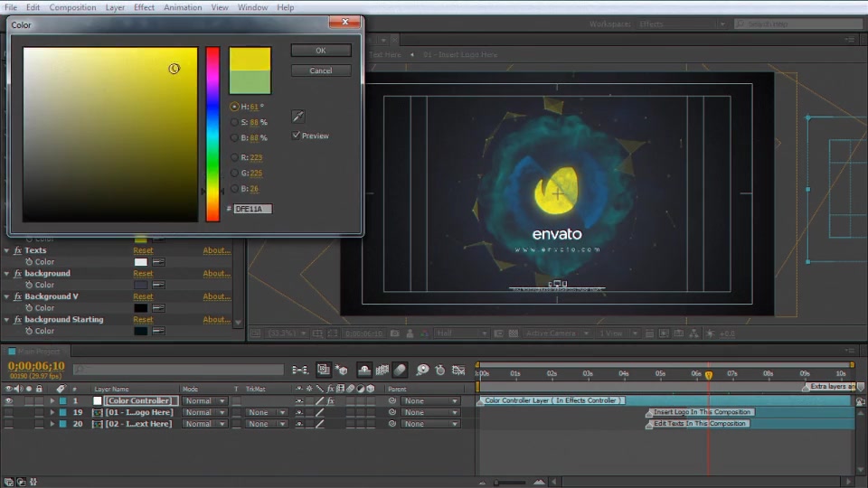
Task: Uncheck the Preview checkbox
Action: click(297, 136)
